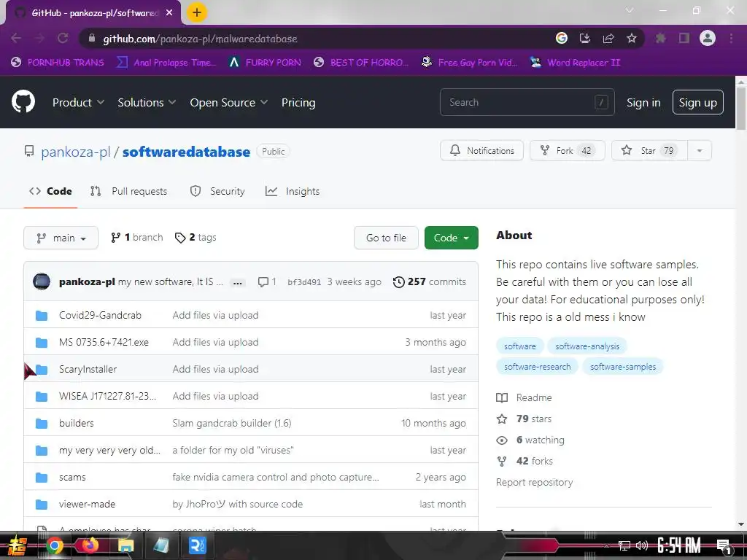Toggle the browser side panel icon
Screen dimensions: 747x560
684,38
